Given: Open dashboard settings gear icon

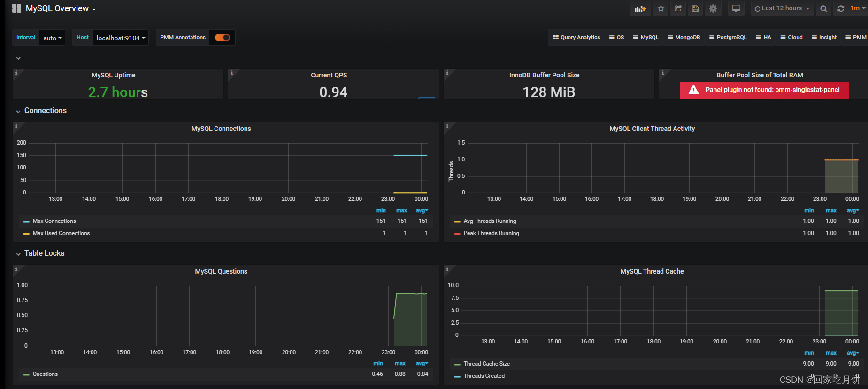Looking at the screenshot, I should pos(713,8).
